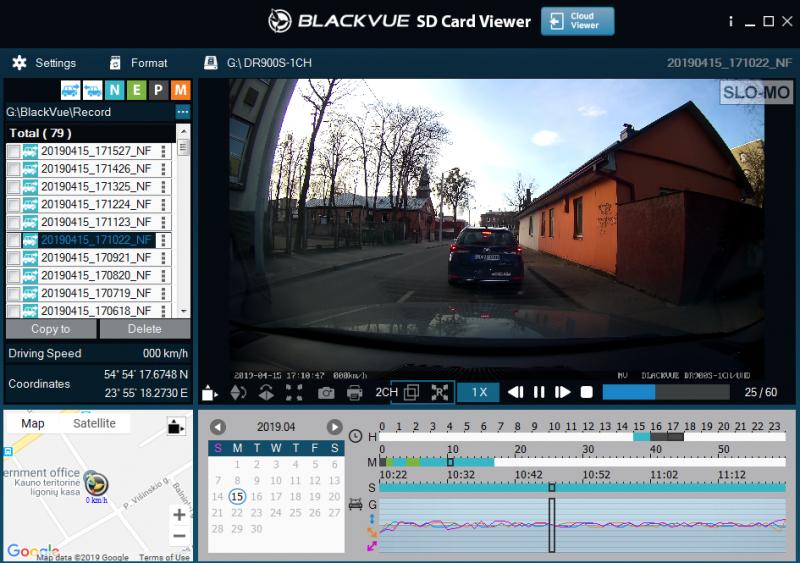Select file 20190415_170820_NF in list

point(96,276)
